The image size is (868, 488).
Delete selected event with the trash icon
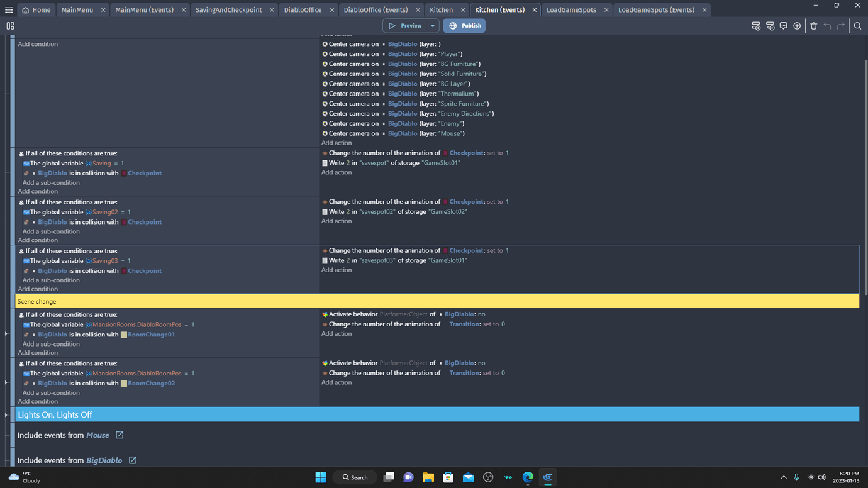[x=814, y=26]
